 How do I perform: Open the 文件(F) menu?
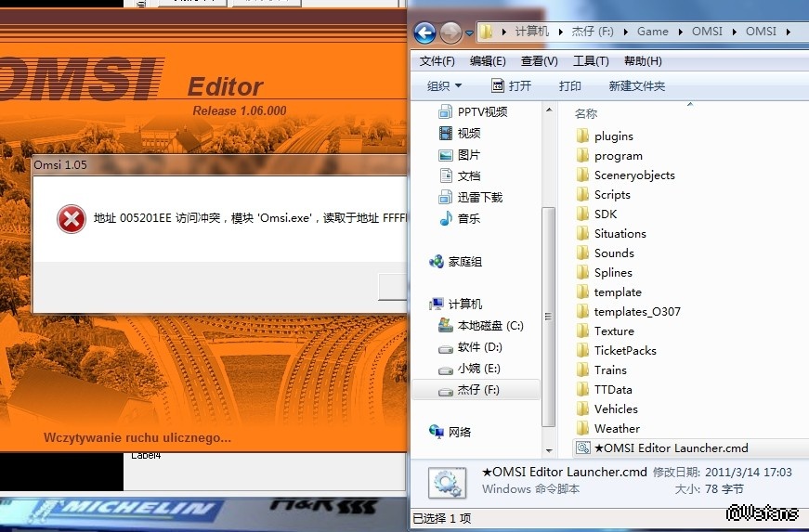coord(437,61)
